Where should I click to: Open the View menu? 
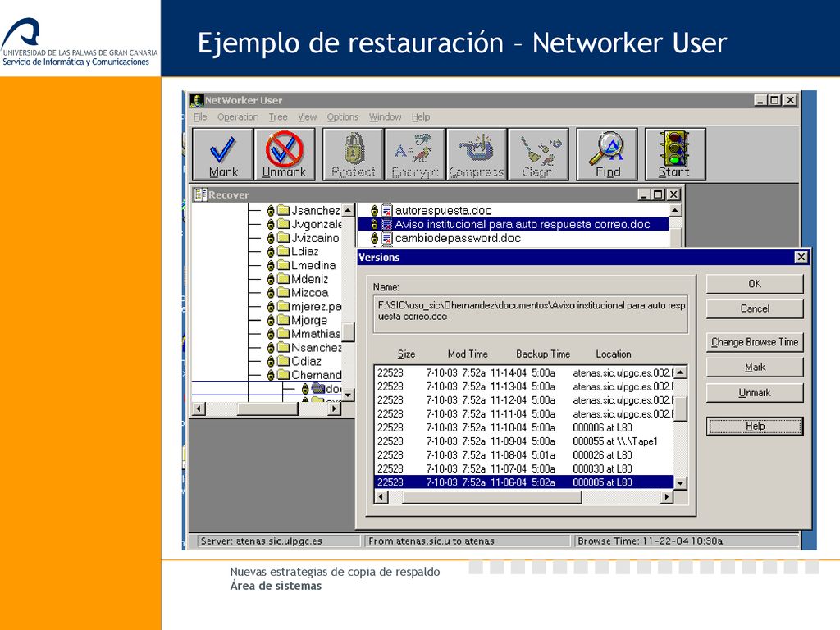(x=307, y=116)
